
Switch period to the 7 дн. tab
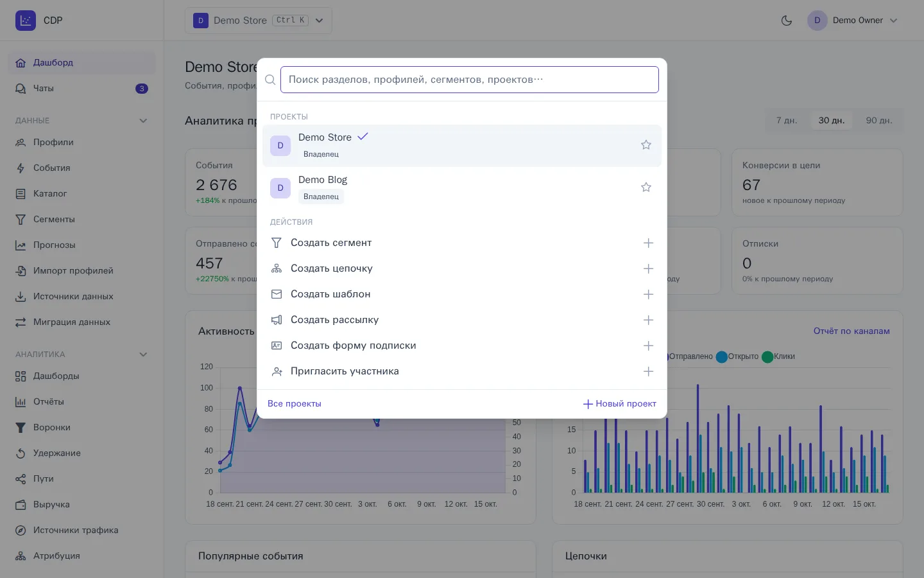[x=787, y=120]
